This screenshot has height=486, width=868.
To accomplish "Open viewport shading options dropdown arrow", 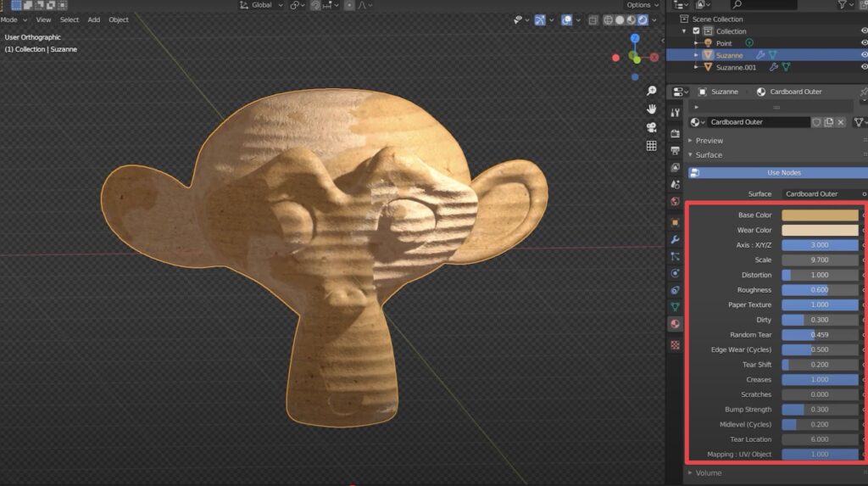I will [x=654, y=20].
